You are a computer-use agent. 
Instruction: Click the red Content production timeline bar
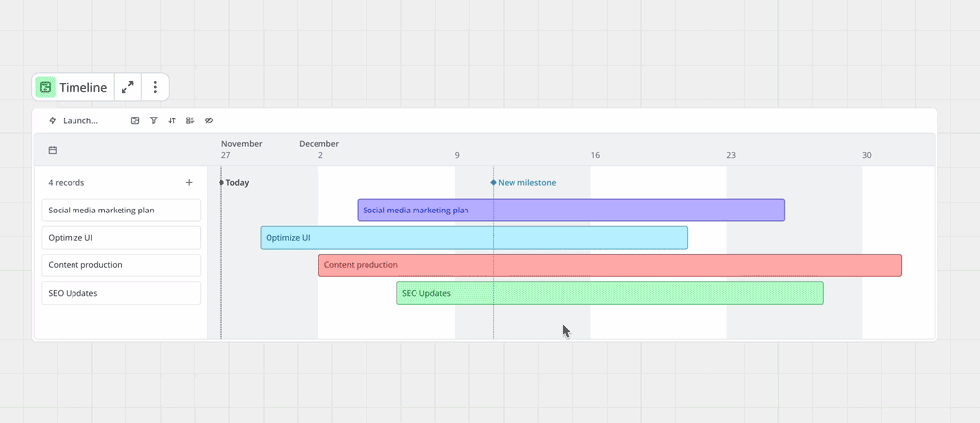(x=609, y=264)
